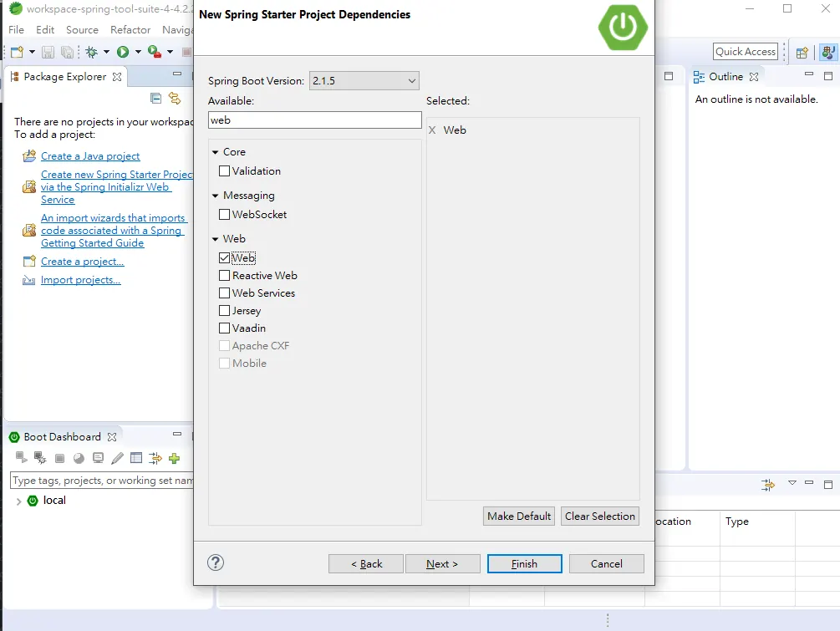Click the Create a Java project link
This screenshot has height=631, width=840.
90,156
